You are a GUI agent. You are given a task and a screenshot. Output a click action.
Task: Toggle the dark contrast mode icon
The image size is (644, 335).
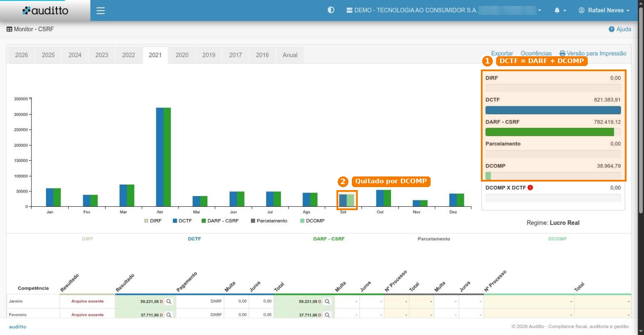(331, 10)
